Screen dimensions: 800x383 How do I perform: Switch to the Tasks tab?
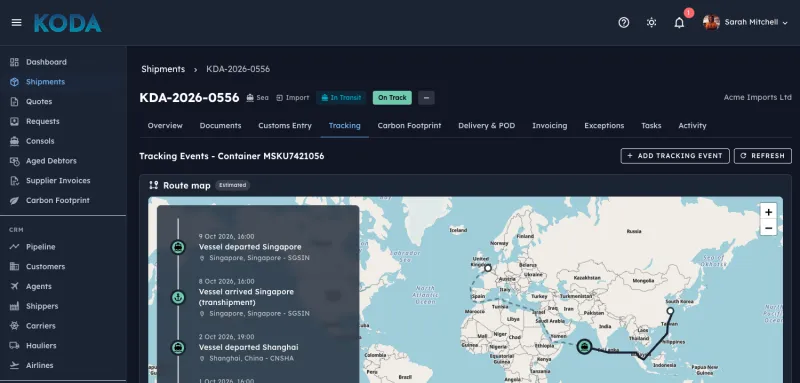tap(651, 125)
